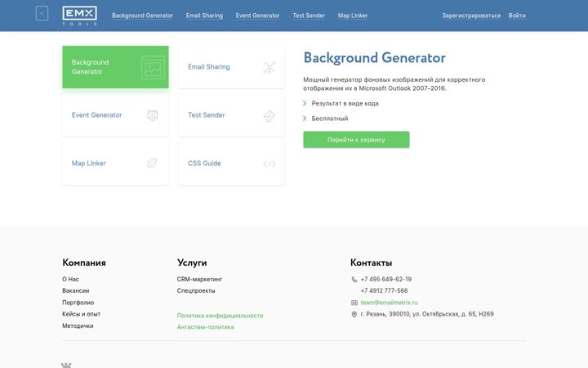
Task: Click phone number +7 495 649-62-19
Action: 385,280
